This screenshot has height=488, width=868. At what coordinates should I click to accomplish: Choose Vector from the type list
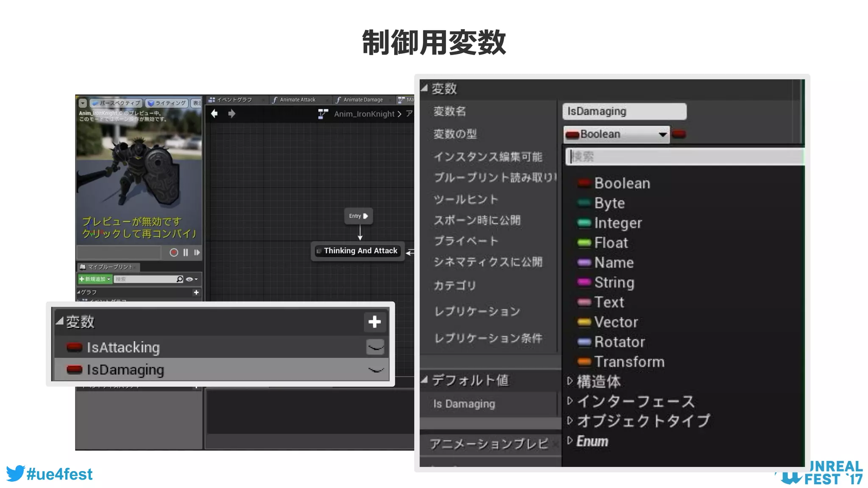[x=607, y=322]
